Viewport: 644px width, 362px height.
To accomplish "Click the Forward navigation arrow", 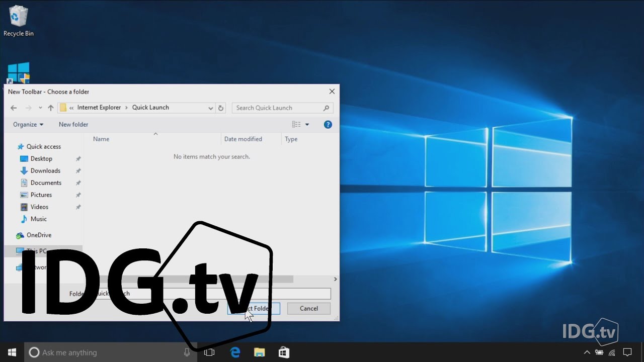I will click(29, 108).
